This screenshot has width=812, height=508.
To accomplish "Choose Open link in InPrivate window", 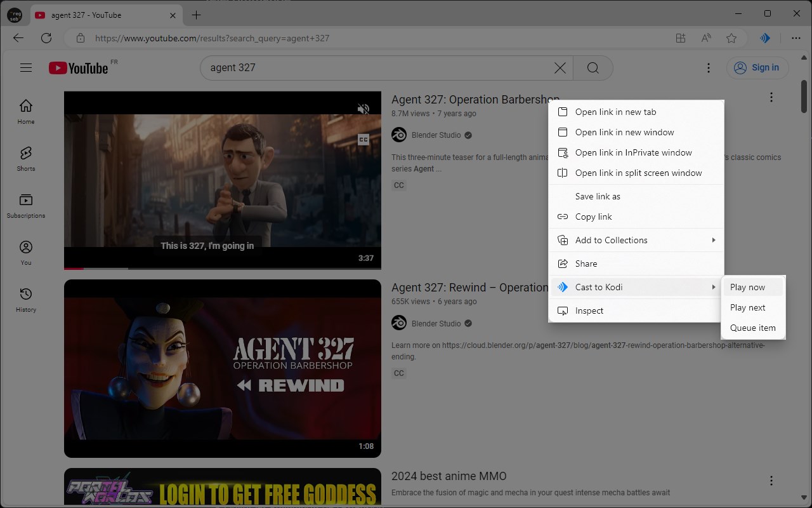I will click(636, 152).
